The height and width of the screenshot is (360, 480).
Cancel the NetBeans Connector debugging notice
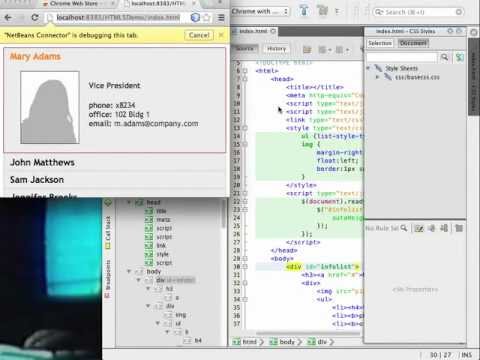pyautogui.click(x=199, y=35)
